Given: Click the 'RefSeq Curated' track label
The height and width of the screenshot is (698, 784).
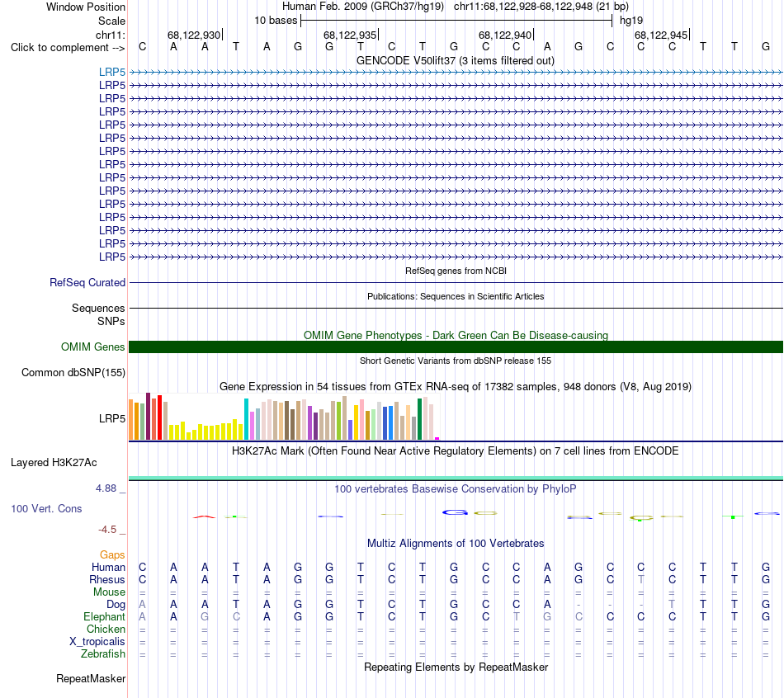Looking at the screenshot, I should [87, 282].
